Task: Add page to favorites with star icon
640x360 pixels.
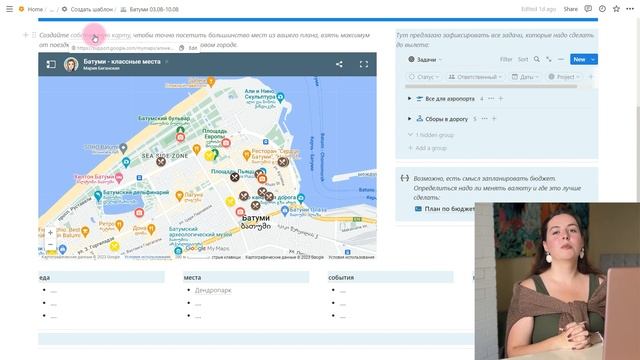Action: 616,9
